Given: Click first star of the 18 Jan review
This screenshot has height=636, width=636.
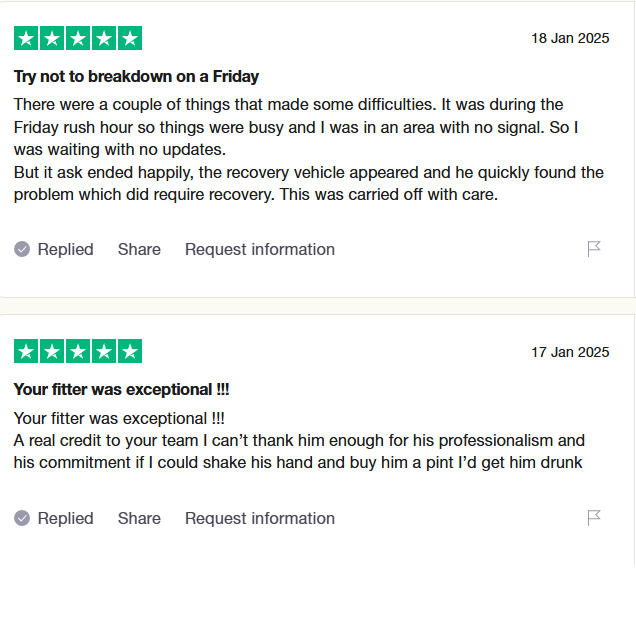Looking at the screenshot, I should click(x=26, y=38).
